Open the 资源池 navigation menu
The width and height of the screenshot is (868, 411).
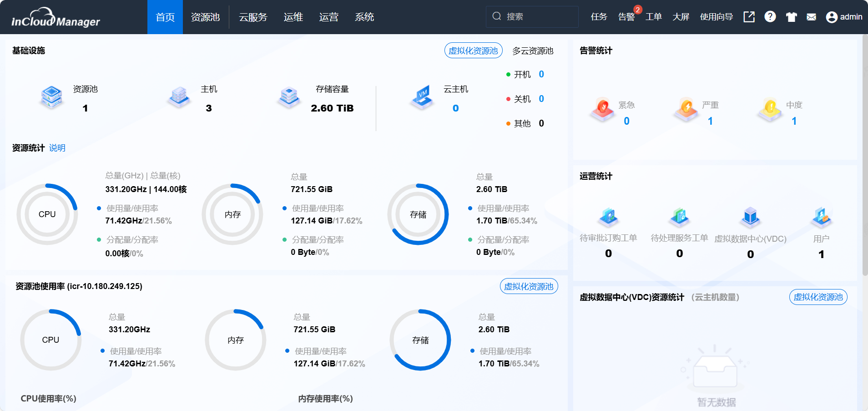(x=205, y=17)
